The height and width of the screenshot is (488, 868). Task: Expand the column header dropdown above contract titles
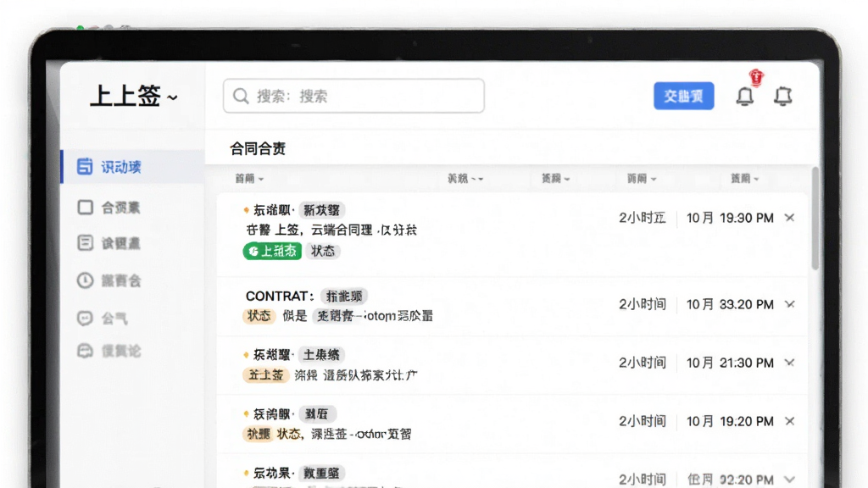click(x=249, y=178)
